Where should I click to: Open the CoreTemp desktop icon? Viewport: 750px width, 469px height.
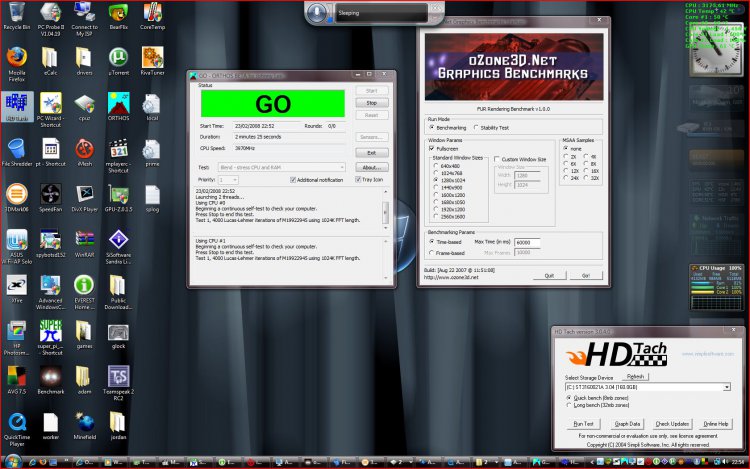point(153,15)
